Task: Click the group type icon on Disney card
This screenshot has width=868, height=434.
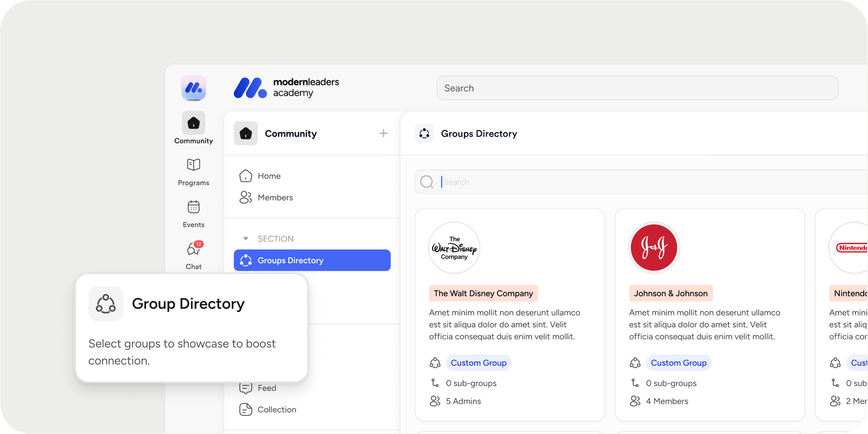Action: (x=435, y=363)
